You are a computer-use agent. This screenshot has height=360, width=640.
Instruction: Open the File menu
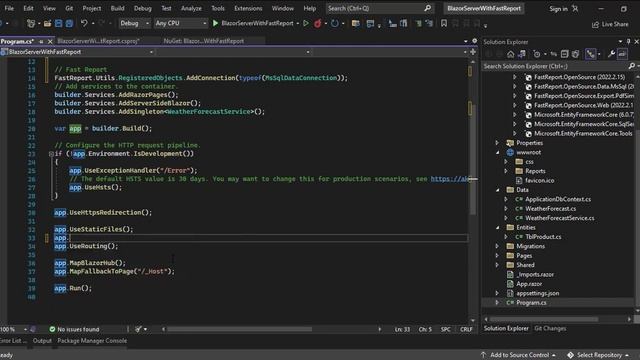coord(9,8)
